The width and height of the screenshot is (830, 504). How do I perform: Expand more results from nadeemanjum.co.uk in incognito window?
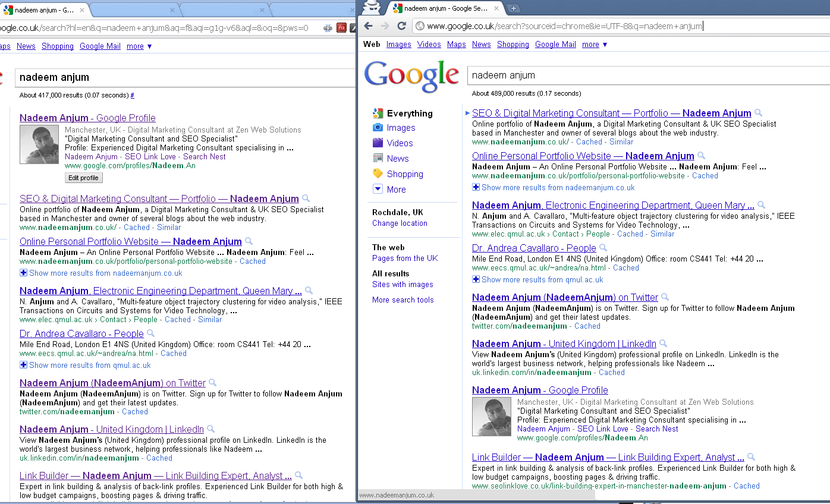coord(554,187)
